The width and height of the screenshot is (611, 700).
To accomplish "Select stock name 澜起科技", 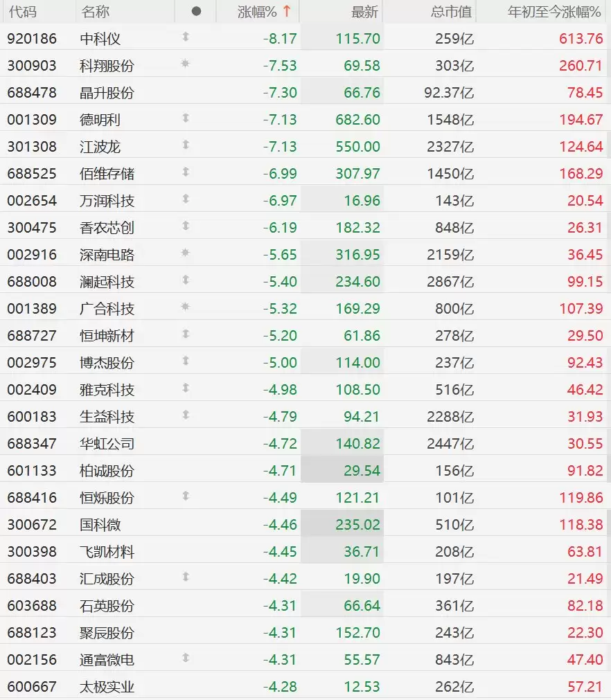I will pos(107,282).
